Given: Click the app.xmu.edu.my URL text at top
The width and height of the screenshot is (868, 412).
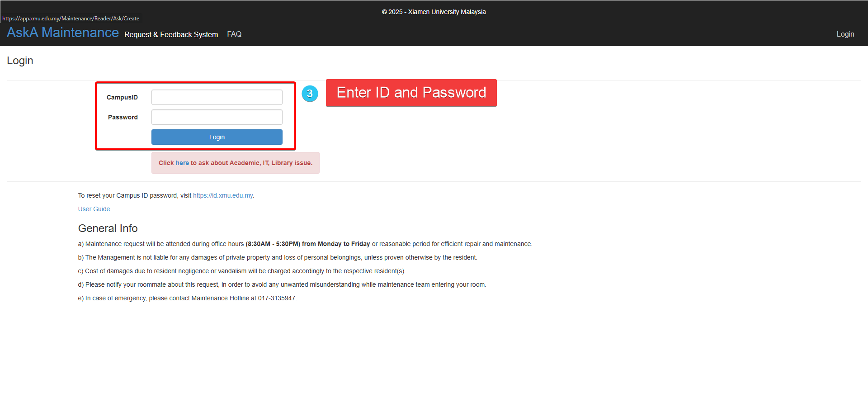Looking at the screenshot, I should 71,19.
